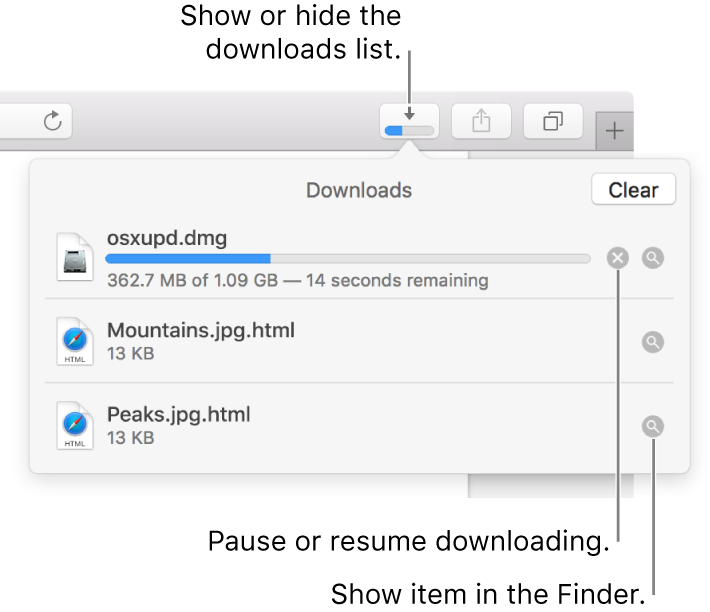This screenshot has width=710, height=612.
Task: Click the osxupd.dmg download progress bar
Action: click(348, 259)
